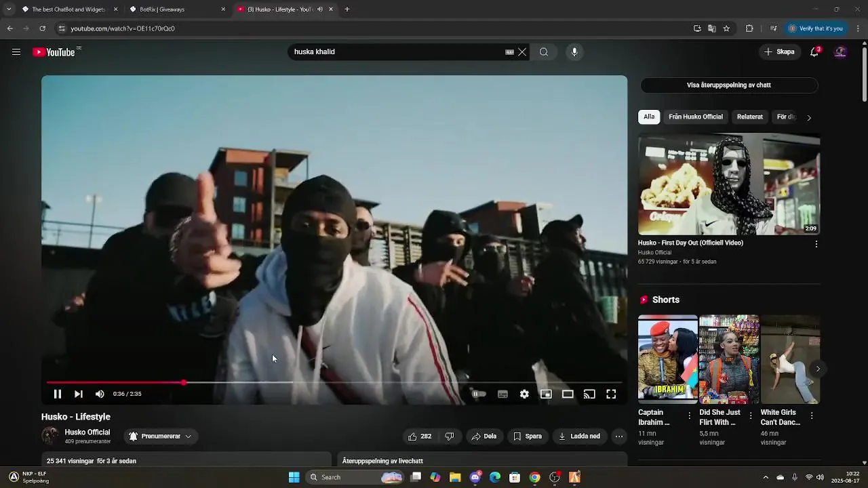Close the Husko - Lifestyle YouTube tab

tap(331, 9)
